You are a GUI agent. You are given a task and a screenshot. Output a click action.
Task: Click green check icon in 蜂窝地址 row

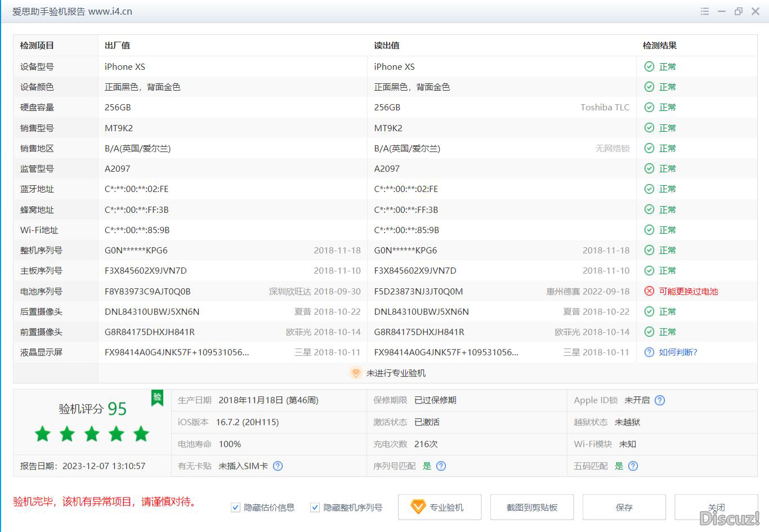(649, 209)
